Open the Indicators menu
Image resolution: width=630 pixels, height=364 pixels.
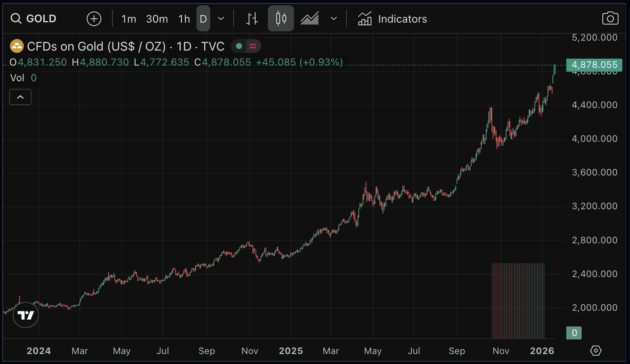[x=392, y=19]
